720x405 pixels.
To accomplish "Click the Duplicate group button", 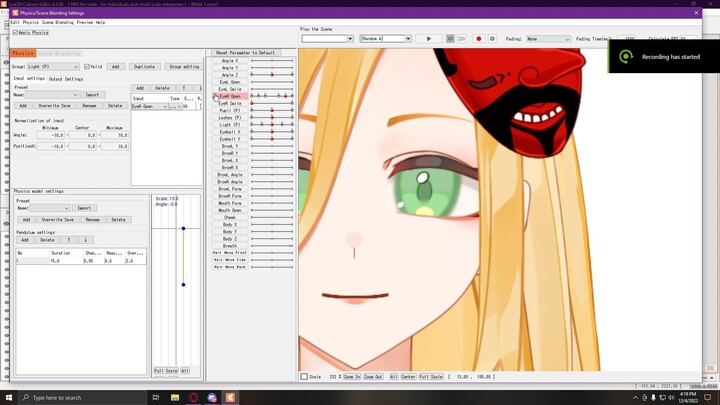I will pos(144,67).
